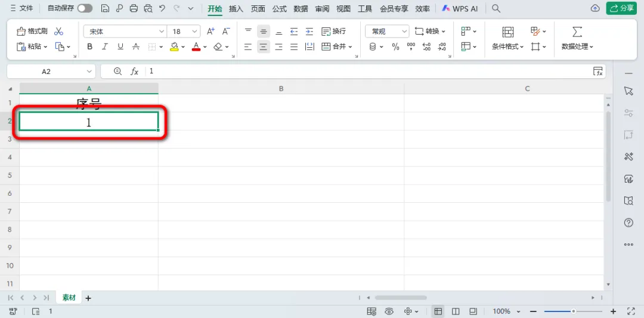Open Conditional Formatting (条件格式) menu
Image resolution: width=644 pixels, height=318 pixels.
[x=508, y=47]
